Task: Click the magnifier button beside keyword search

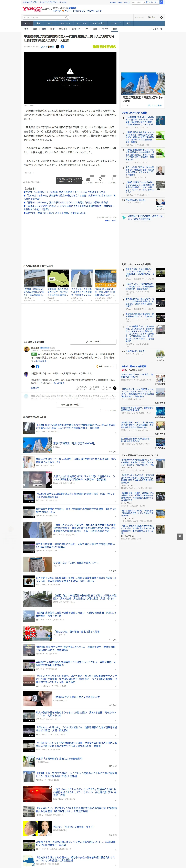Action: tap(66, 18)
